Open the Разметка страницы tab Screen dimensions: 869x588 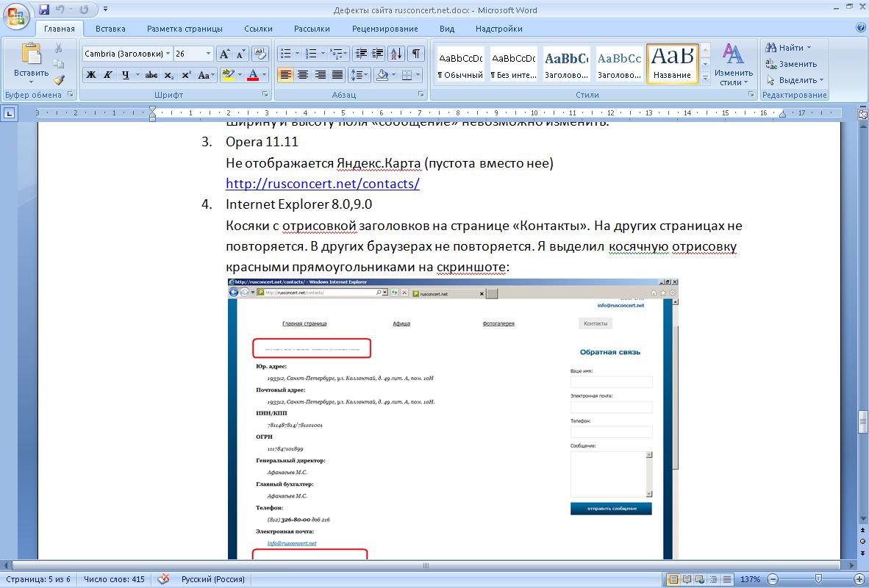coord(185,28)
